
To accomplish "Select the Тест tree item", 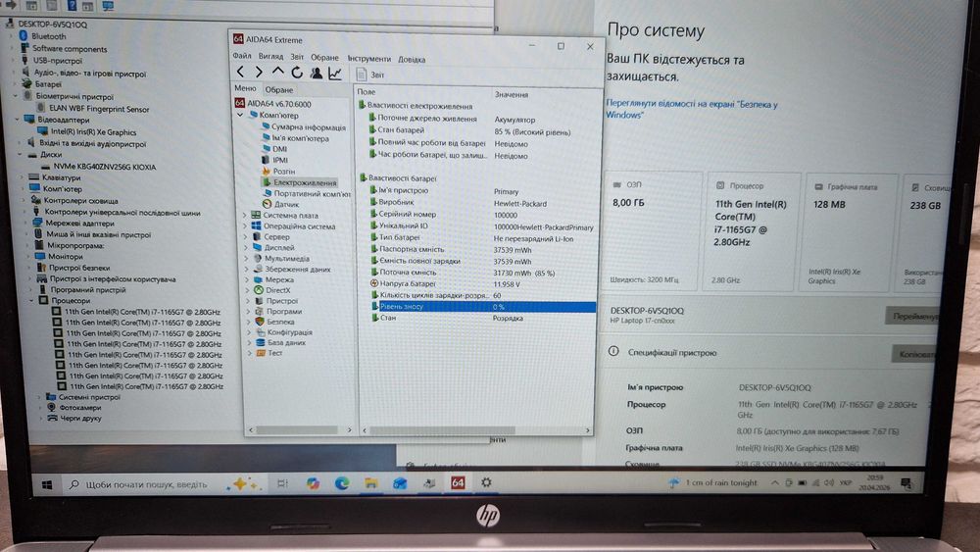I will [269, 353].
